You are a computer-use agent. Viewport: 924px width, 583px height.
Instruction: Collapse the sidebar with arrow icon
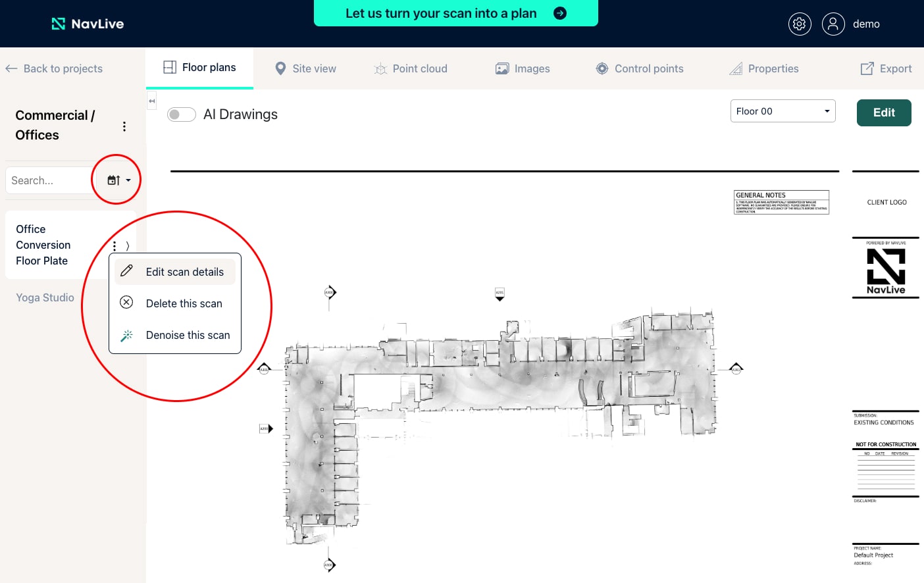[152, 101]
